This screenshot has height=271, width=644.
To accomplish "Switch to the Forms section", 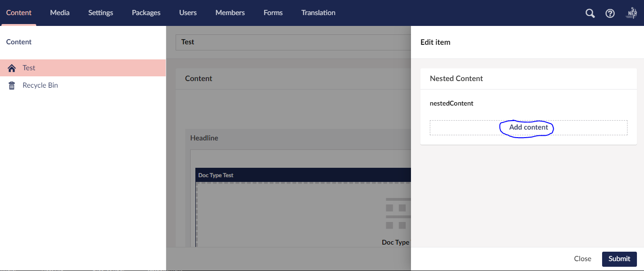I will tap(273, 13).
